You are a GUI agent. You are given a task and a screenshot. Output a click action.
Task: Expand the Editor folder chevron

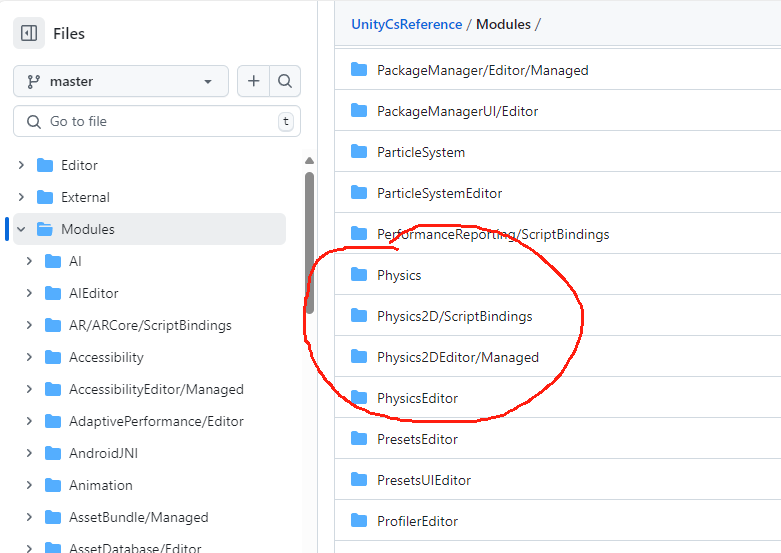pyautogui.click(x=21, y=165)
